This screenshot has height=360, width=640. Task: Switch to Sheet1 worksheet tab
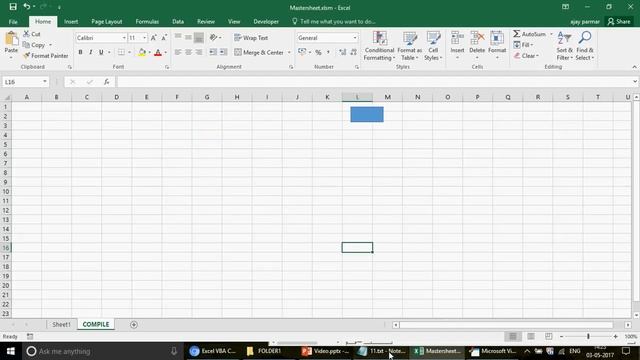point(61,324)
